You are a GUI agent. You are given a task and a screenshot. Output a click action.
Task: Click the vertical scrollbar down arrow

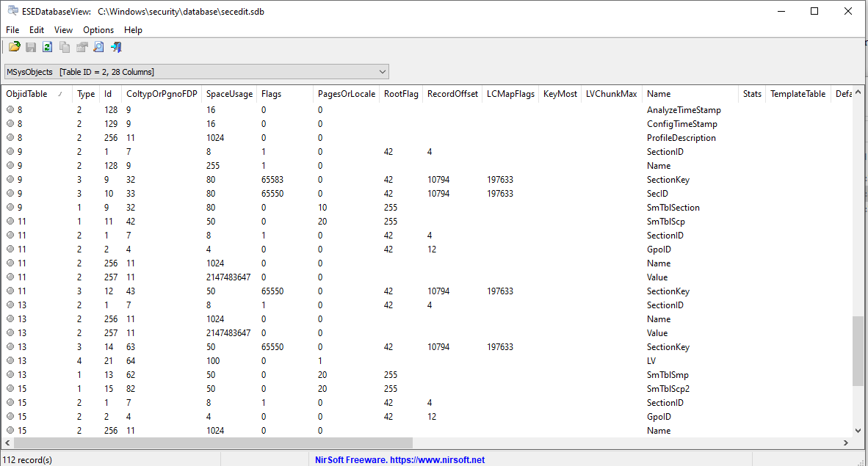click(x=858, y=431)
